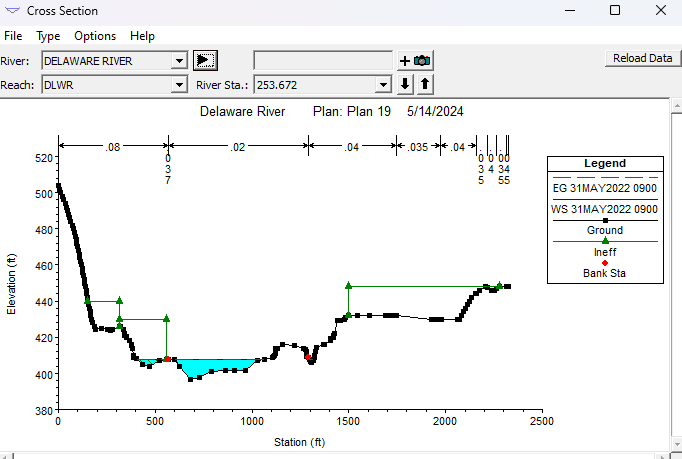Click the plus add-profile icon
The height and width of the screenshot is (459, 682).
[405, 60]
